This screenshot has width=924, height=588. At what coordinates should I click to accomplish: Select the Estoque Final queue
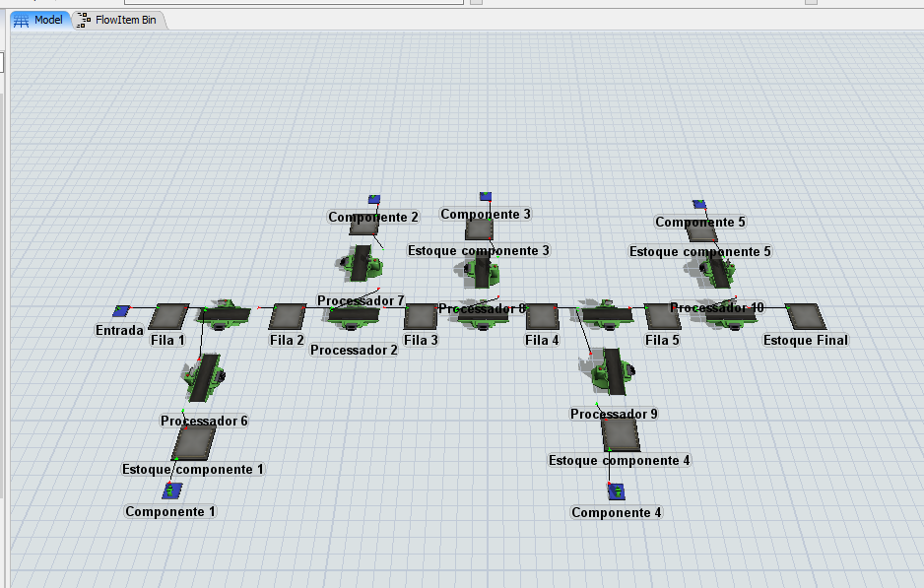804,316
